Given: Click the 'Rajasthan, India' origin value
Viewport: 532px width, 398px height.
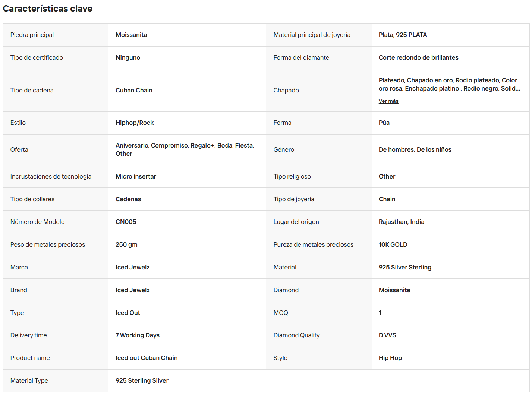Looking at the screenshot, I should point(402,222).
